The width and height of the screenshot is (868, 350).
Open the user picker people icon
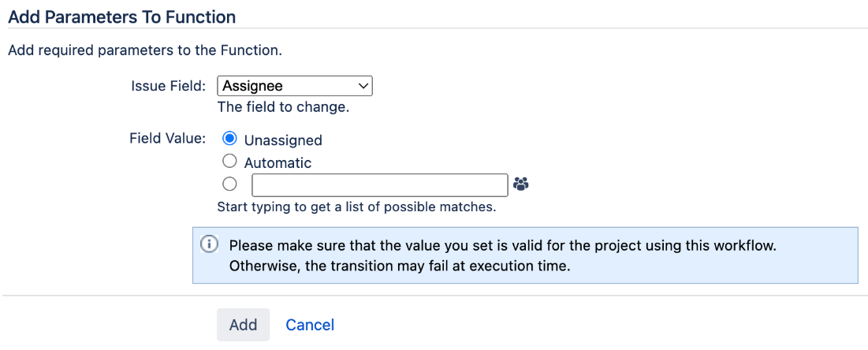pos(520,184)
